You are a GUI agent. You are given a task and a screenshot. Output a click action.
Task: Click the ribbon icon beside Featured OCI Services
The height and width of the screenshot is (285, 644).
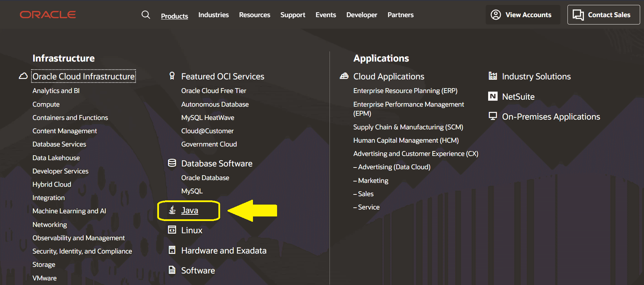tap(172, 76)
